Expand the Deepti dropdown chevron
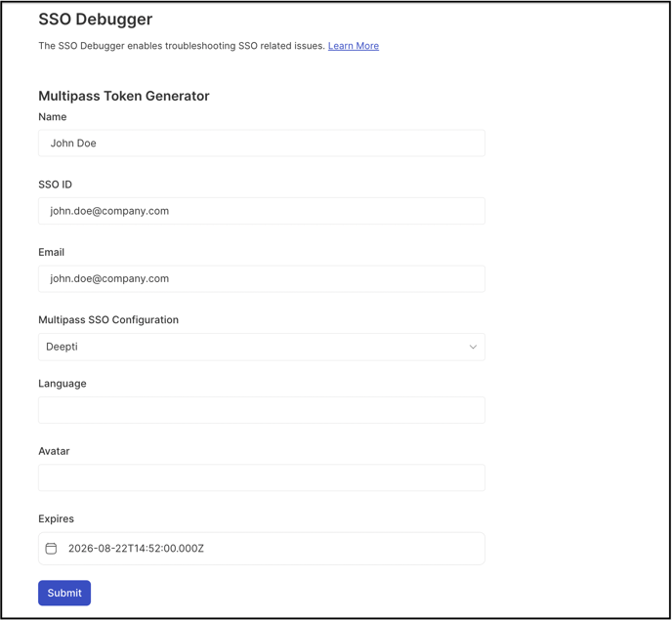672x620 pixels. coord(473,347)
